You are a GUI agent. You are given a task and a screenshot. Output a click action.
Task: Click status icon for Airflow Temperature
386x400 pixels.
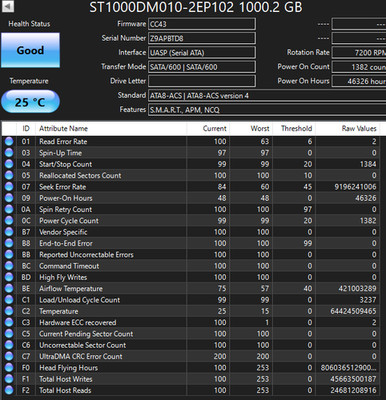click(9, 289)
